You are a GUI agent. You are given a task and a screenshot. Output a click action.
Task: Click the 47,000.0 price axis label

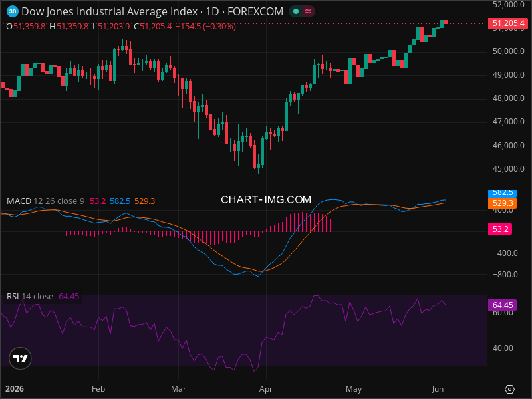(508, 122)
